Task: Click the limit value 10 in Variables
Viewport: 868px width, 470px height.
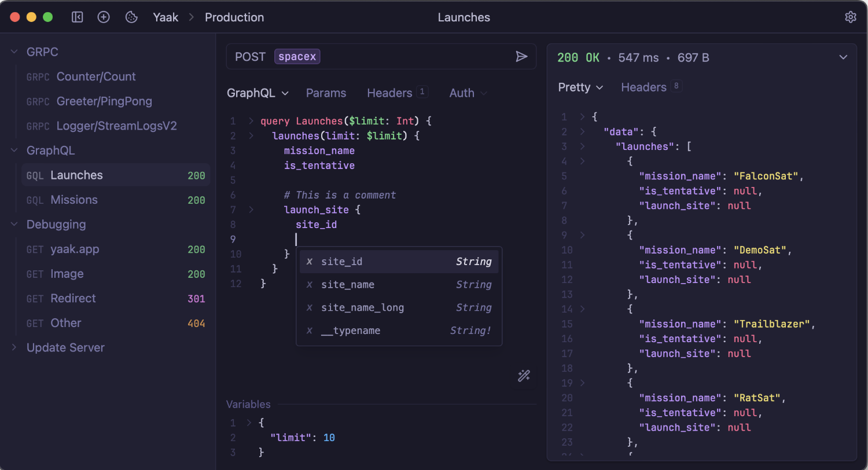Action: (329, 438)
